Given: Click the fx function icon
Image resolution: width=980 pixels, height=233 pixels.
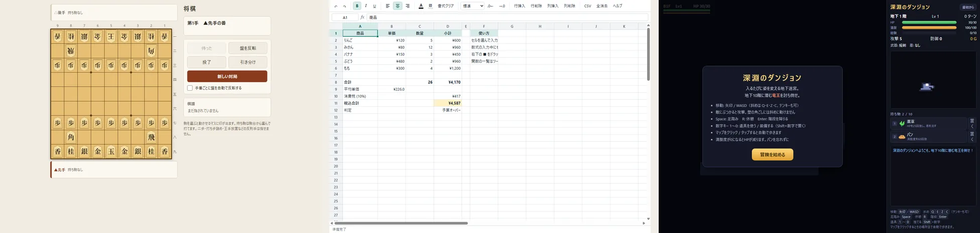Looking at the screenshot, I should [x=362, y=17].
